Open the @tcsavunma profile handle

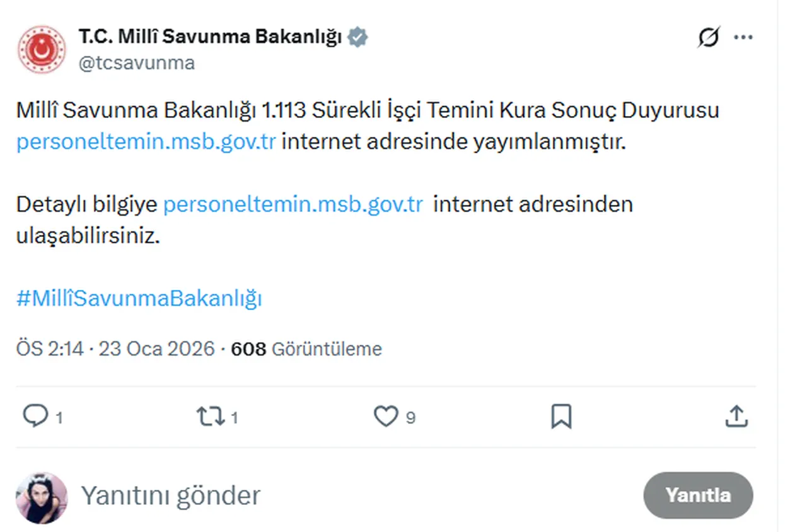coord(136,62)
